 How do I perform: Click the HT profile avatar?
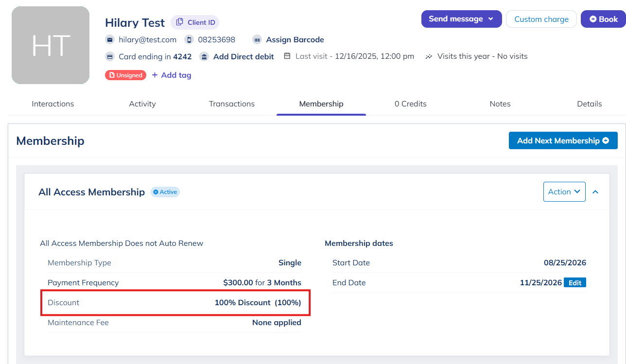tap(51, 45)
